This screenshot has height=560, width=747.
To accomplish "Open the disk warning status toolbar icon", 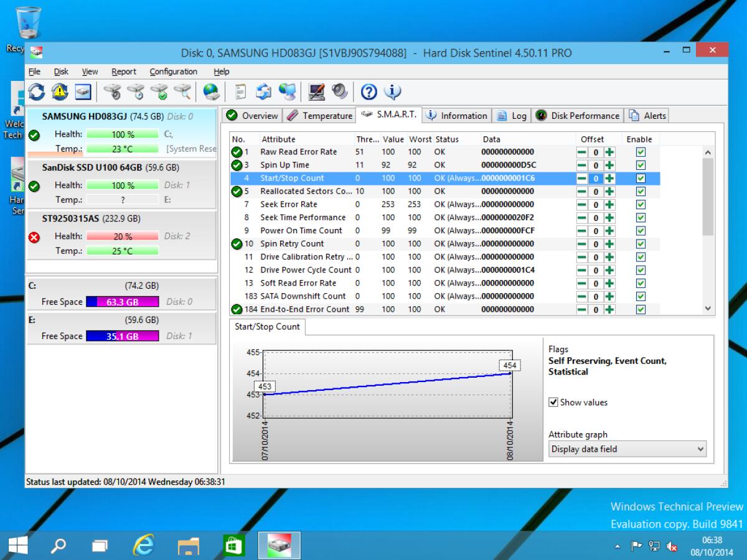I will 60,91.
